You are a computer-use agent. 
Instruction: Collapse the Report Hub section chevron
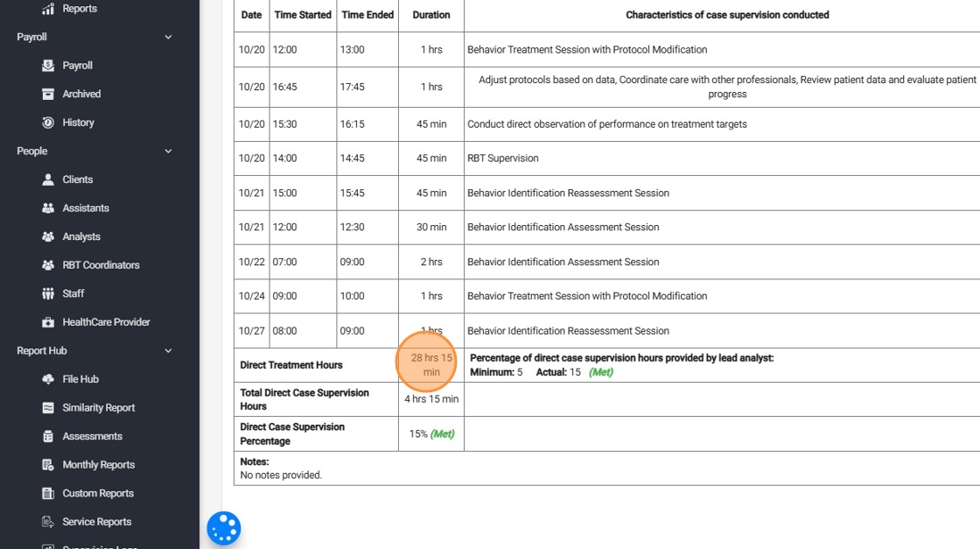[x=168, y=351]
